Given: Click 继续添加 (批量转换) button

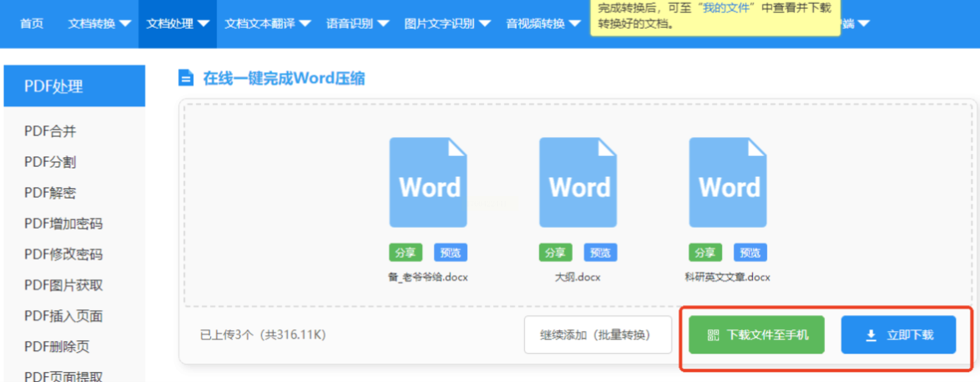Looking at the screenshot, I should click(x=597, y=334).
